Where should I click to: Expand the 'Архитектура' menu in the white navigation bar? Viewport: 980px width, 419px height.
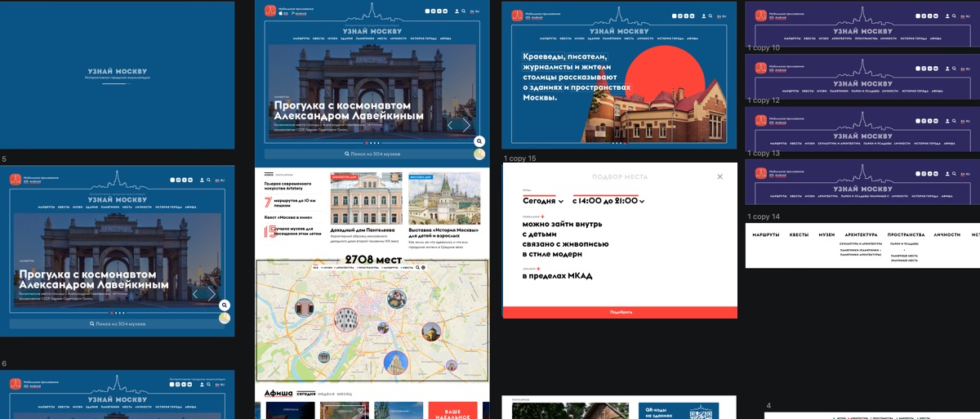tap(861, 234)
